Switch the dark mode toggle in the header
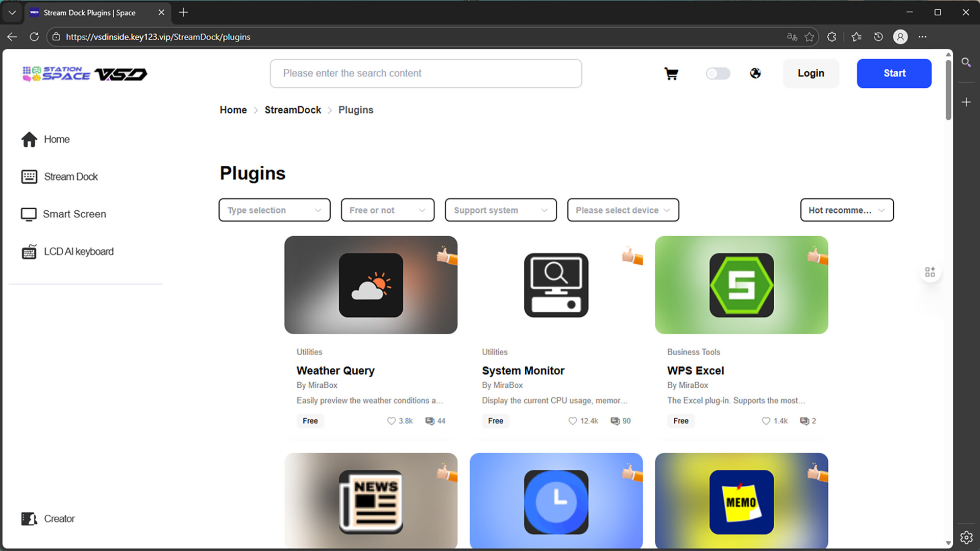This screenshot has height=551, width=980. tap(718, 73)
